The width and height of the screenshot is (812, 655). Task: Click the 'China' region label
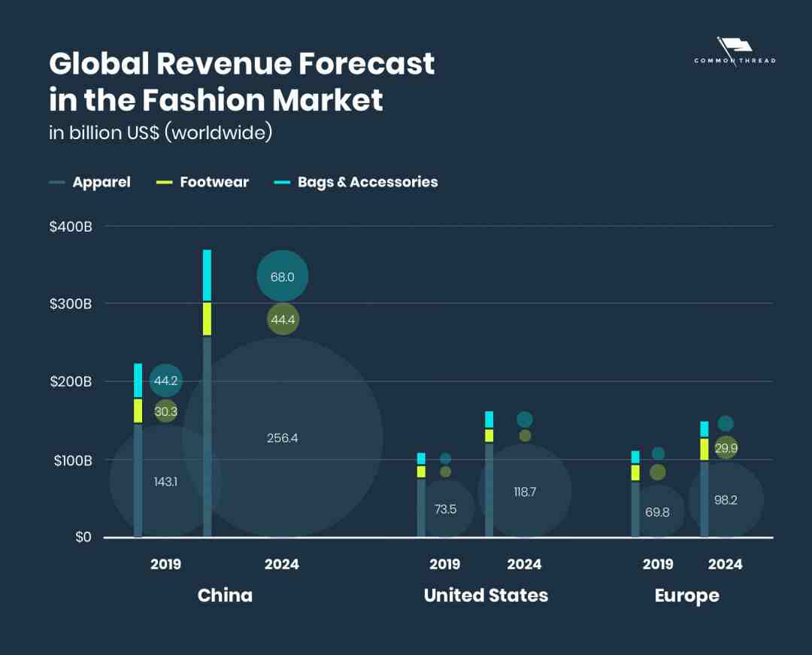point(225,596)
